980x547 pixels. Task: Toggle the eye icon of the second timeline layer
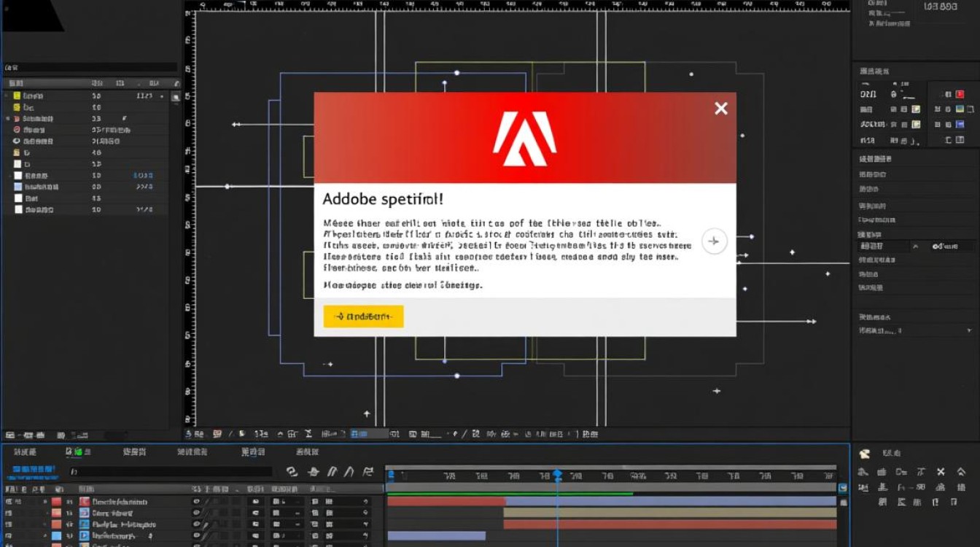[x=196, y=513]
